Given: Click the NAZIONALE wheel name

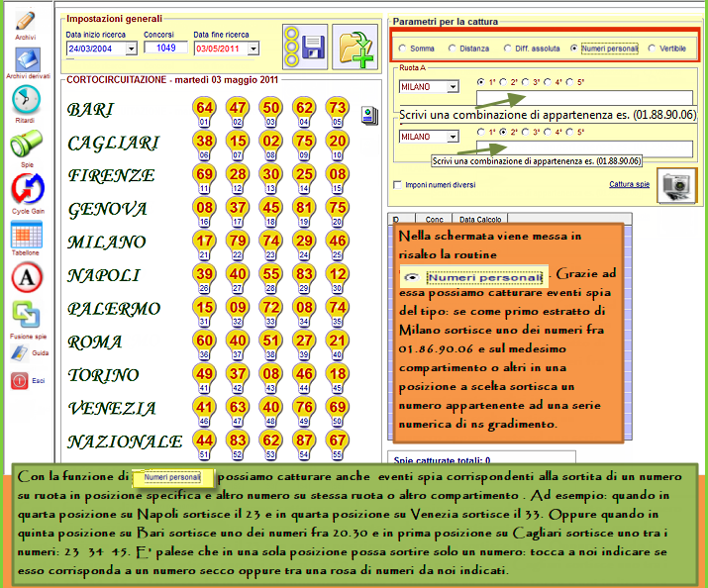Looking at the screenshot, I should coord(125,441).
